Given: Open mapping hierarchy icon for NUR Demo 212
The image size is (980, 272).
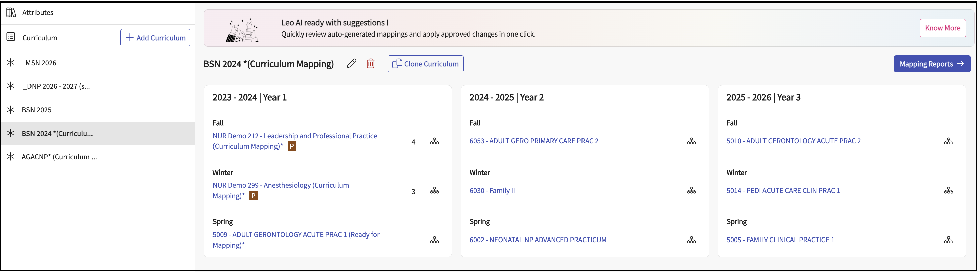Looking at the screenshot, I should click(434, 141).
